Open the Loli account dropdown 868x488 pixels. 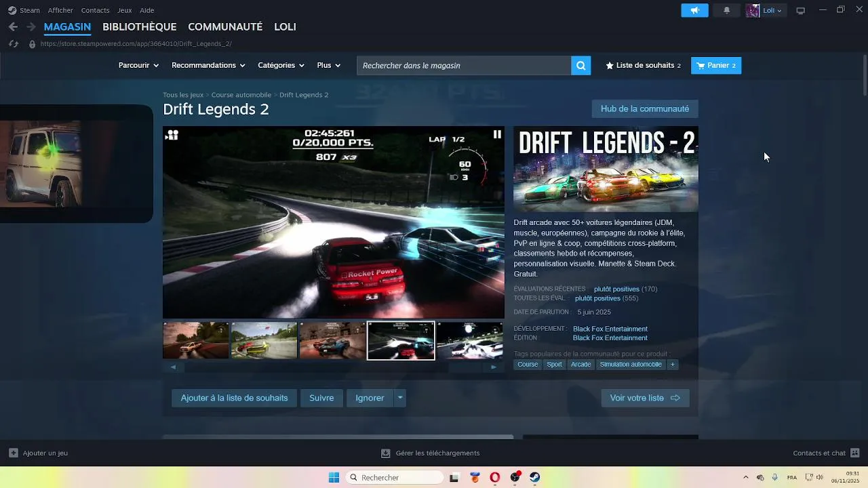point(772,10)
